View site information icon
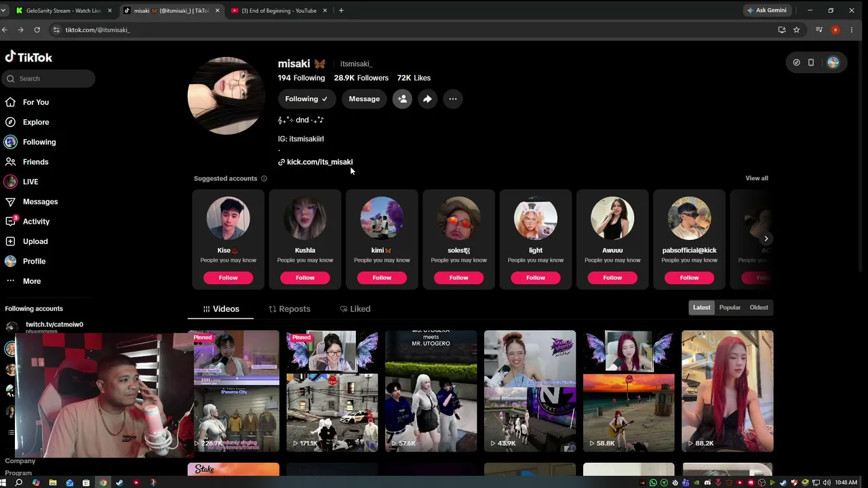Viewport: 868px width, 488px height. pyautogui.click(x=57, y=30)
